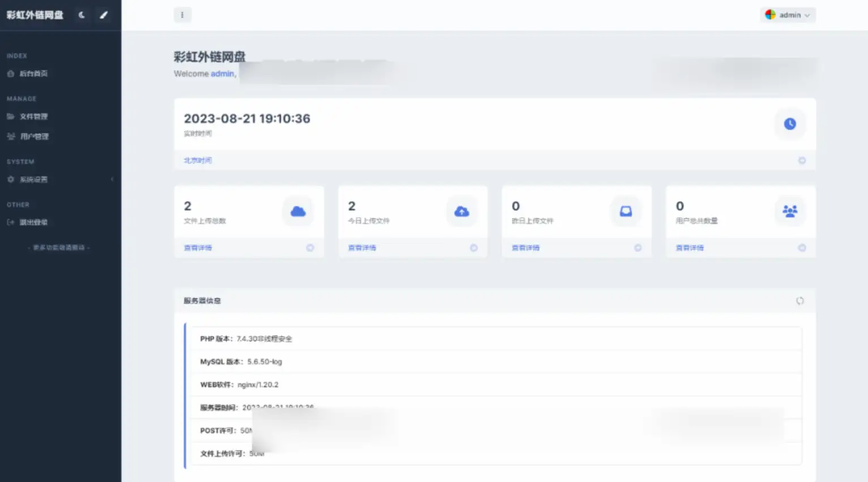868x482 pixels.
Task: Click the logout icon beside 退出登录
Action: (x=11, y=223)
